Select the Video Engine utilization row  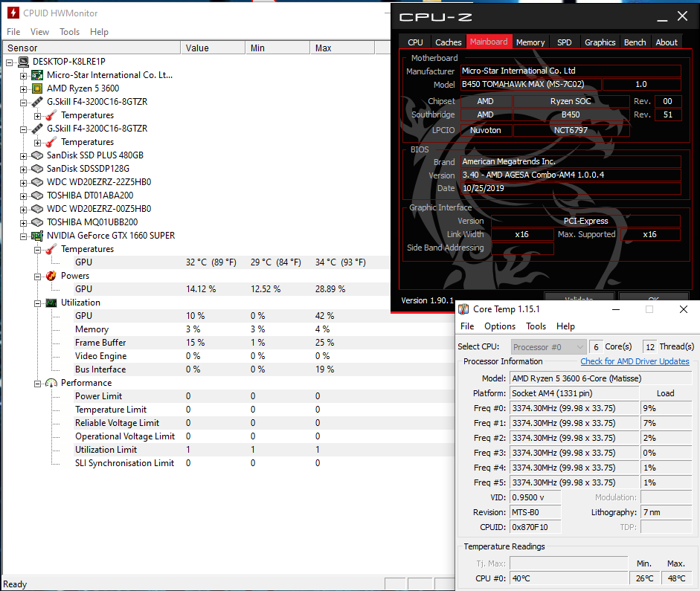263,356
